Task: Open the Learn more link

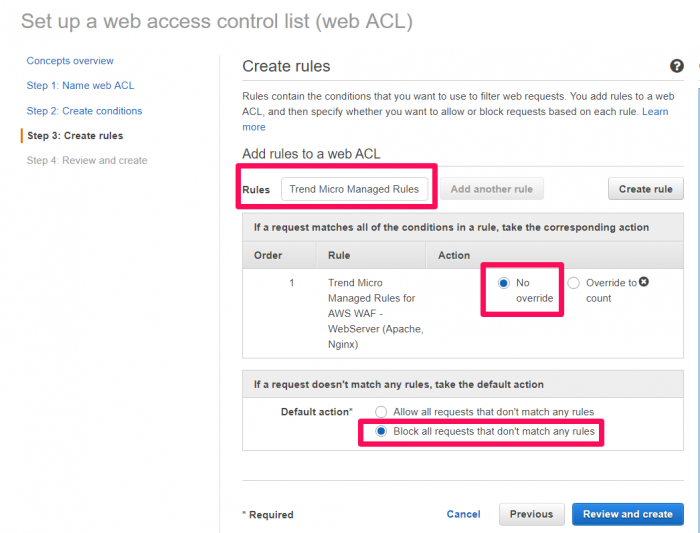Action: coord(655,112)
